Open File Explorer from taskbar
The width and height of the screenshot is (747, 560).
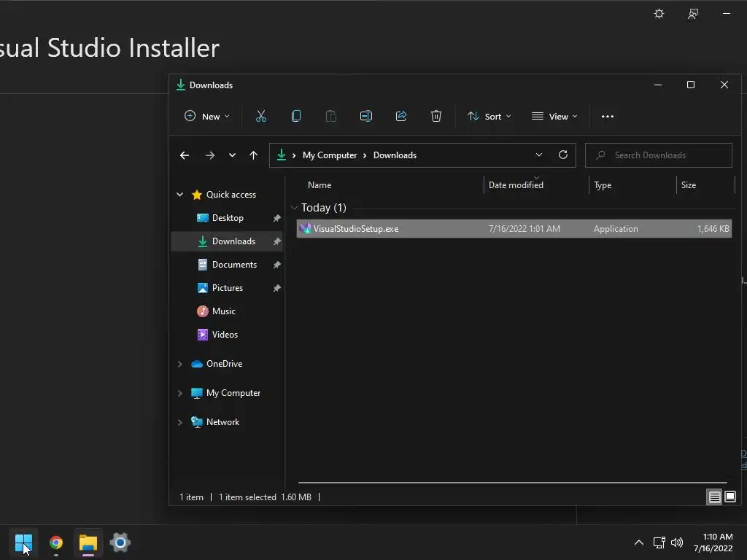click(88, 542)
